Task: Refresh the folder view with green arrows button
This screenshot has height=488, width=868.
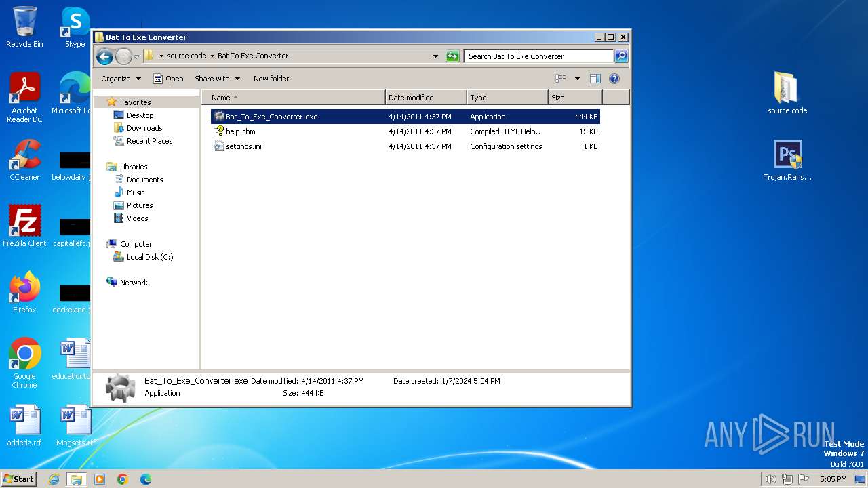Action: [x=452, y=56]
